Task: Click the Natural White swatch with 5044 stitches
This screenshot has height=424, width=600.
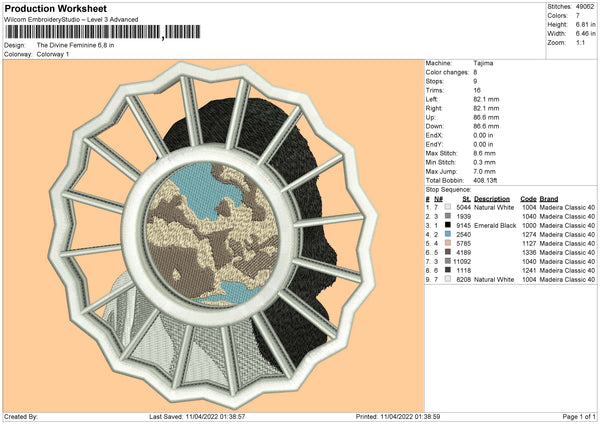Action: tap(448, 207)
